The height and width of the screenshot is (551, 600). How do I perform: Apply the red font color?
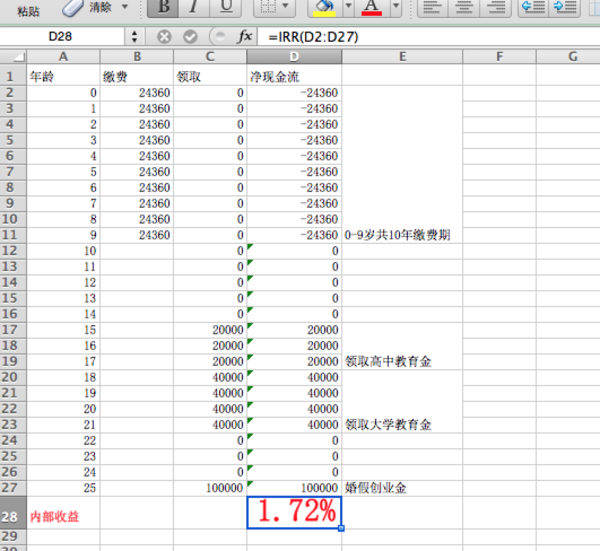click(372, 8)
